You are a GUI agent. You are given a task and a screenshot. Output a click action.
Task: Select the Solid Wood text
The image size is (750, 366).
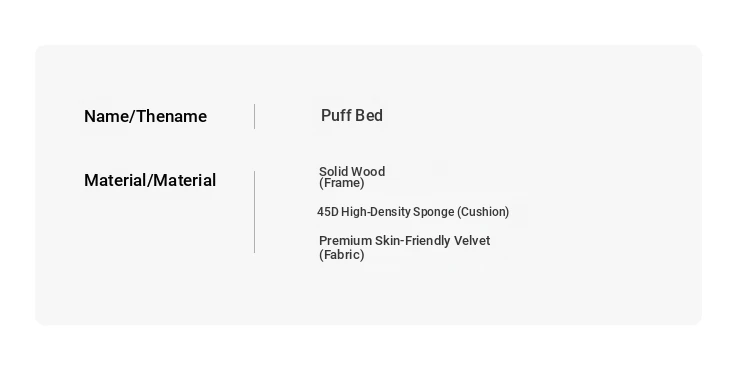(352, 171)
